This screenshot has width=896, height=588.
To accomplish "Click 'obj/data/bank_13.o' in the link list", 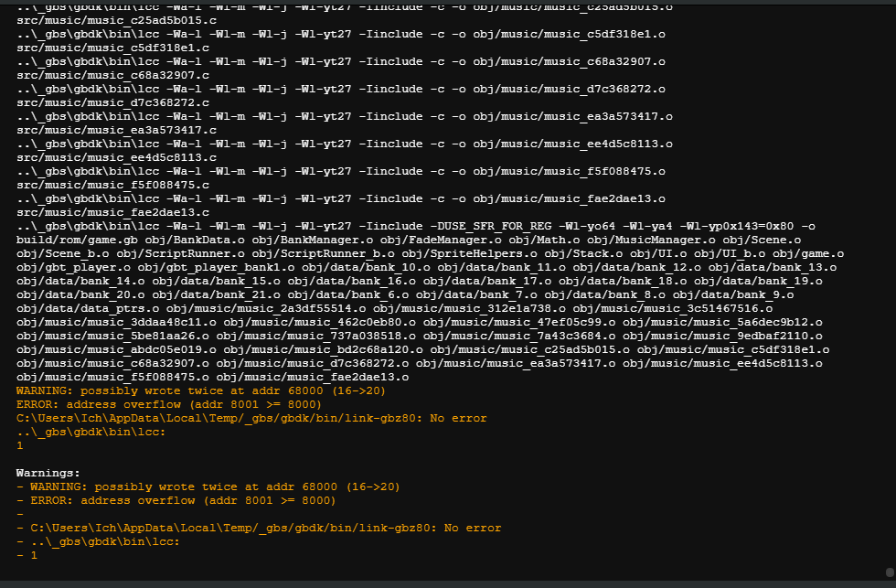I will (773, 267).
